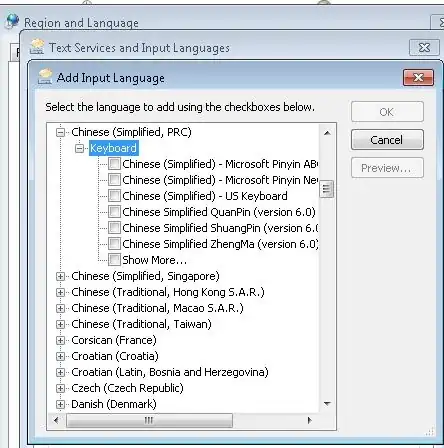Enable Chinese Simplified ShuangPin (version 6.0) checkbox

tap(114, 228)
